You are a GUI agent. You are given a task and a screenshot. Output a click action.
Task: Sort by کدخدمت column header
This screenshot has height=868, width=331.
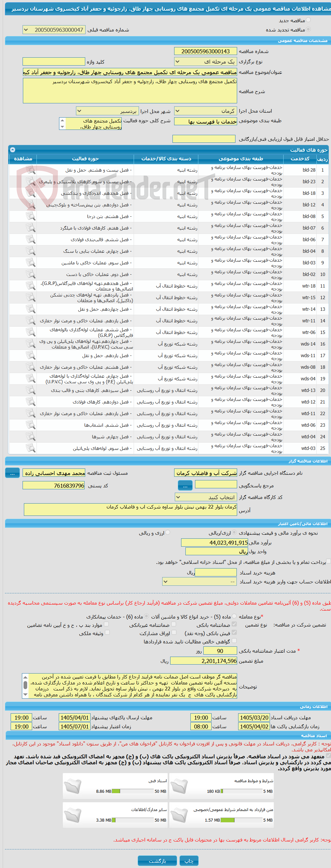pyautogui.click(x=299, y=159)
